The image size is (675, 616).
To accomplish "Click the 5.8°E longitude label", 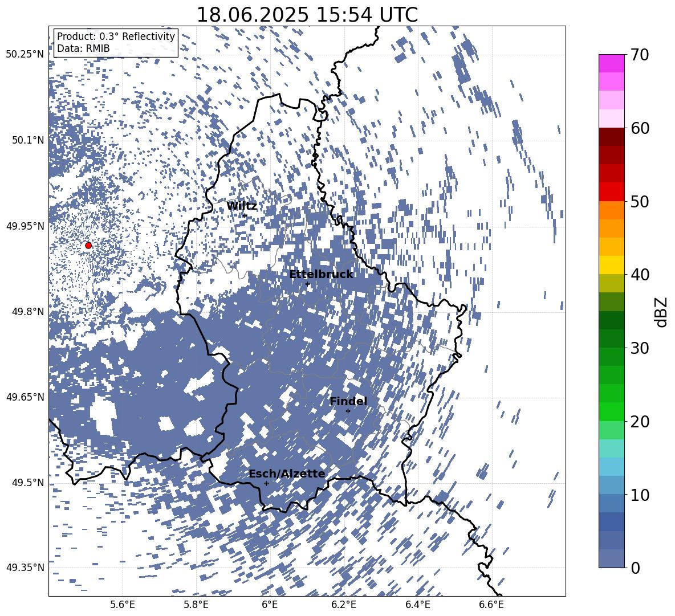I will tap(196, 605).
